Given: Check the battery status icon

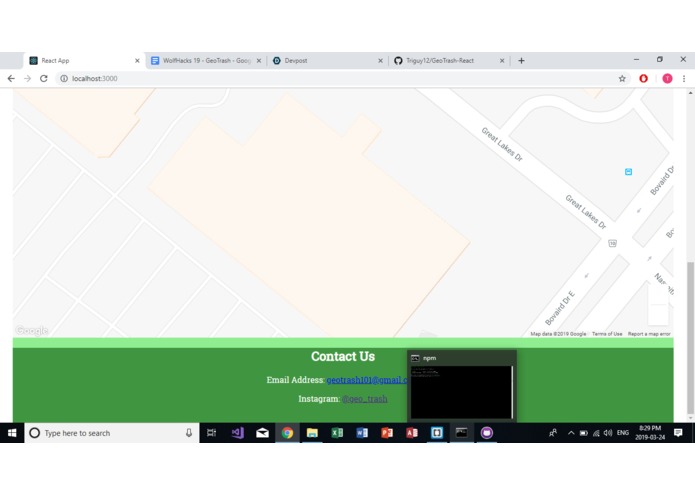Looking at the screenshot, I should click(584, 433).
